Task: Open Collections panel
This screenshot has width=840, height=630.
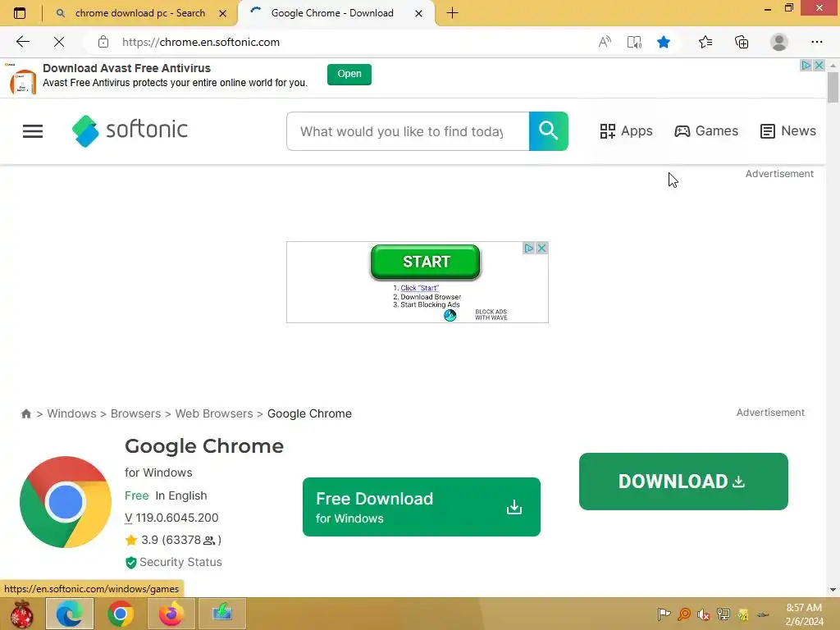Action: 742,42
